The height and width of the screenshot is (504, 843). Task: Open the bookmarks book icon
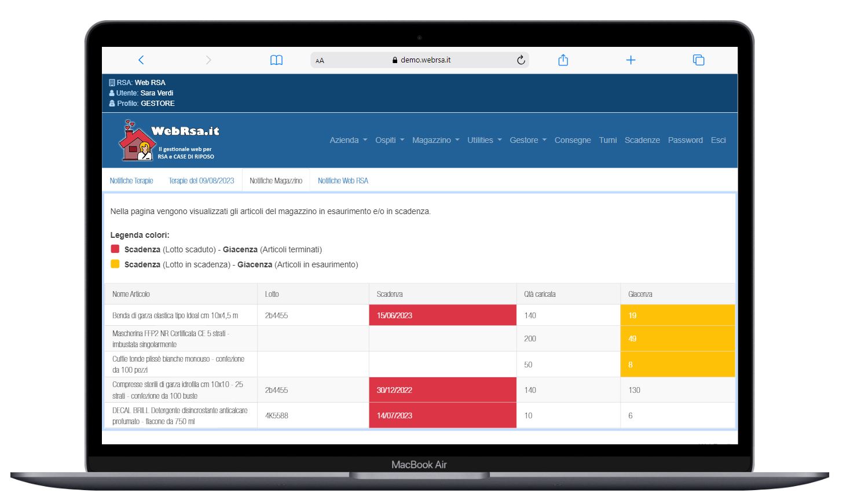click(x=276, y=60)
